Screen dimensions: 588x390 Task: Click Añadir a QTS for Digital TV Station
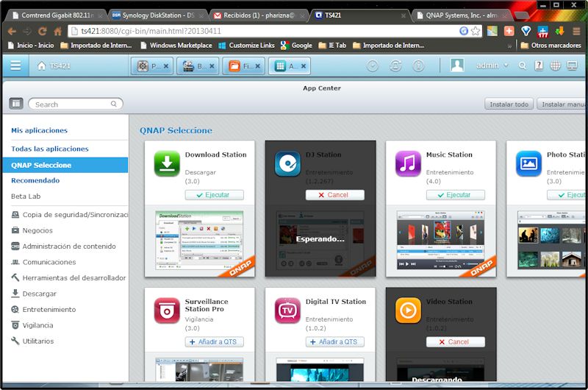335,342
